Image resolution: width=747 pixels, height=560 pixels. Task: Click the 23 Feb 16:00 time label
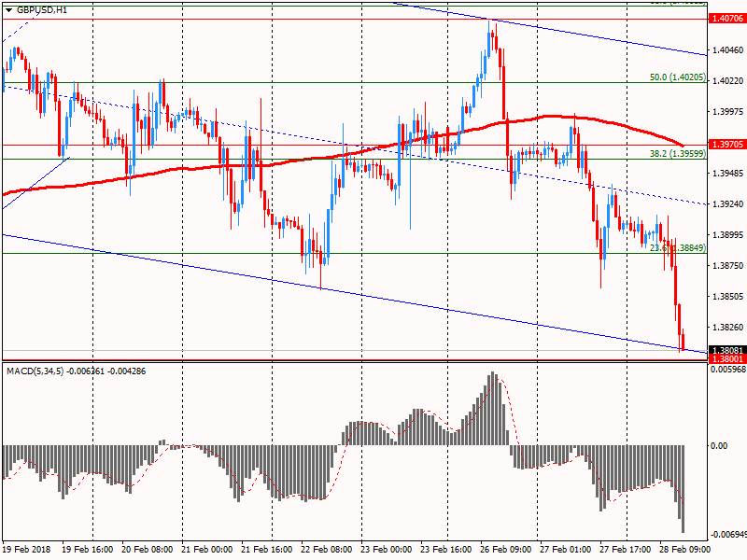(446, 549)
